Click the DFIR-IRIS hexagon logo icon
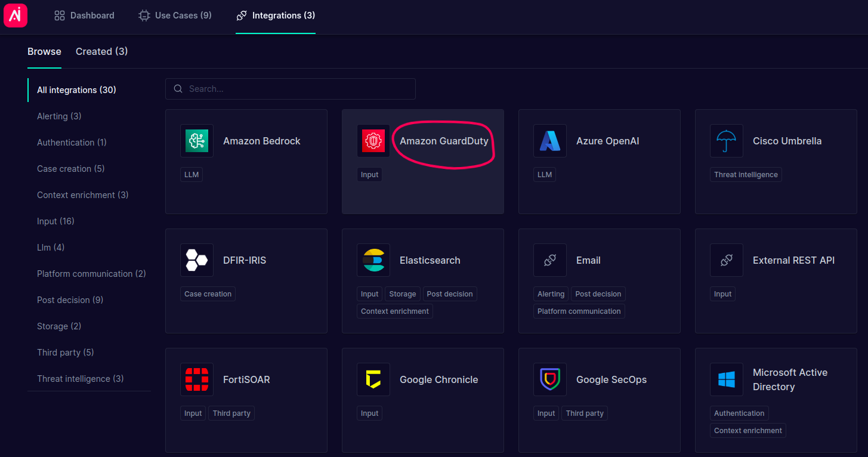868x457 pixels. 197,260
